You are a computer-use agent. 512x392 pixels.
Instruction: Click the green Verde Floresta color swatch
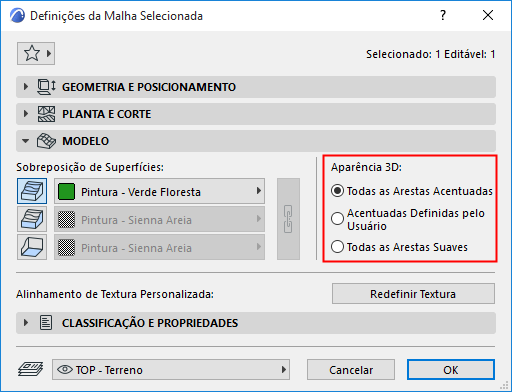click(66, 191)
